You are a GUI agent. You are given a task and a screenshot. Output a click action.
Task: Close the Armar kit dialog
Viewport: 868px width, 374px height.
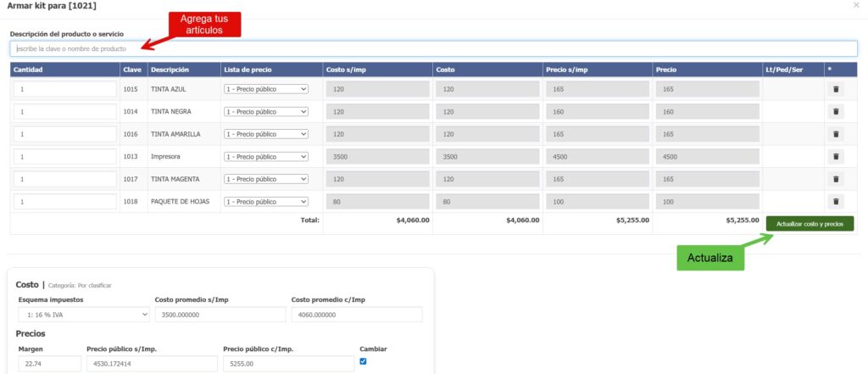point(855,6)
